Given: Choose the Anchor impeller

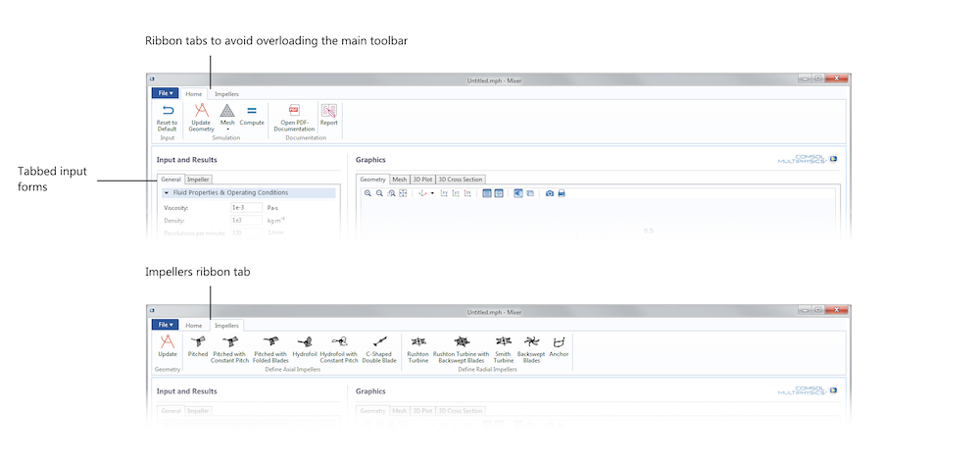Looking at the screenshot, I should (559, 346).
